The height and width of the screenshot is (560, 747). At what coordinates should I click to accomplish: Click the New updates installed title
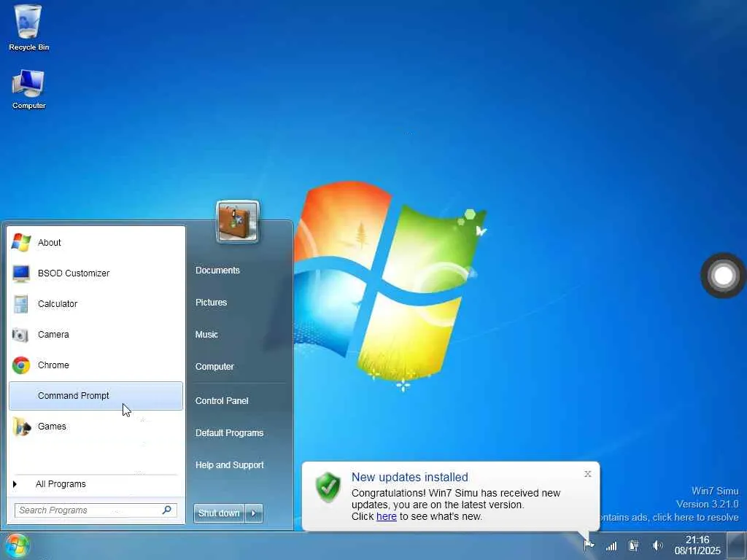pyautogui.click(x=410, y=477)
